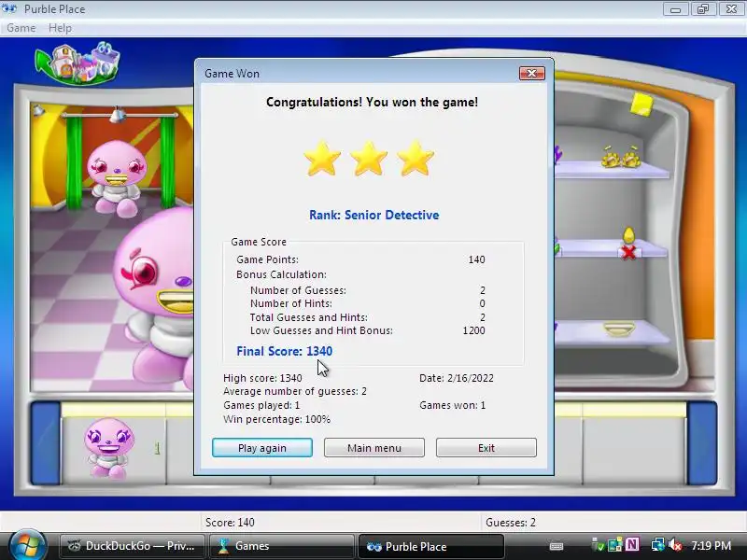The width and height of the screenshot is (747, 560).
Task: Click the Main menu button
Action: pos(374,448)
